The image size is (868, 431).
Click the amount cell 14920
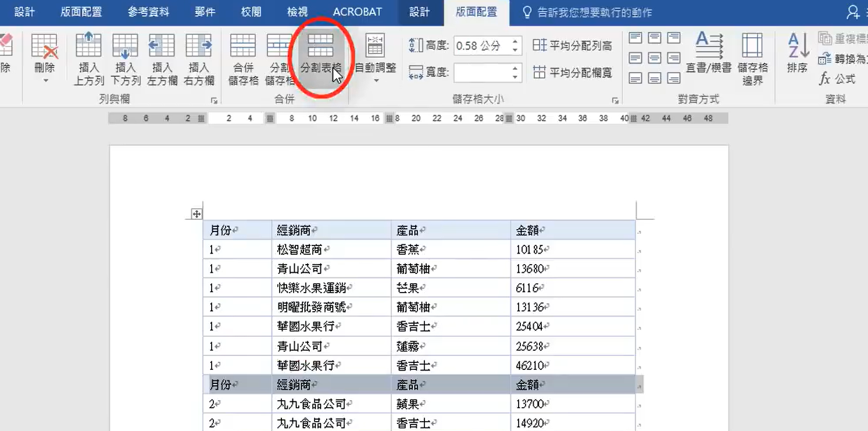(573, 423)
